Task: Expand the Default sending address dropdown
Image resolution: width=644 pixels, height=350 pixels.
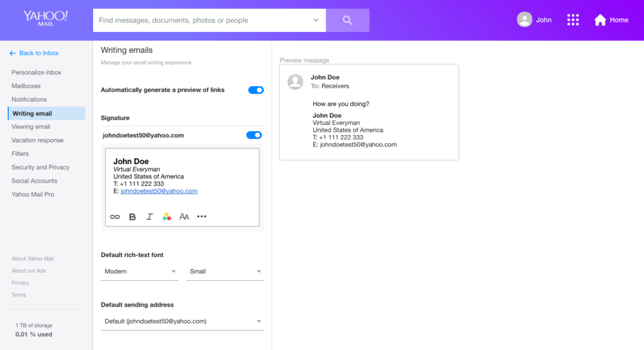Action: point(182,321)
